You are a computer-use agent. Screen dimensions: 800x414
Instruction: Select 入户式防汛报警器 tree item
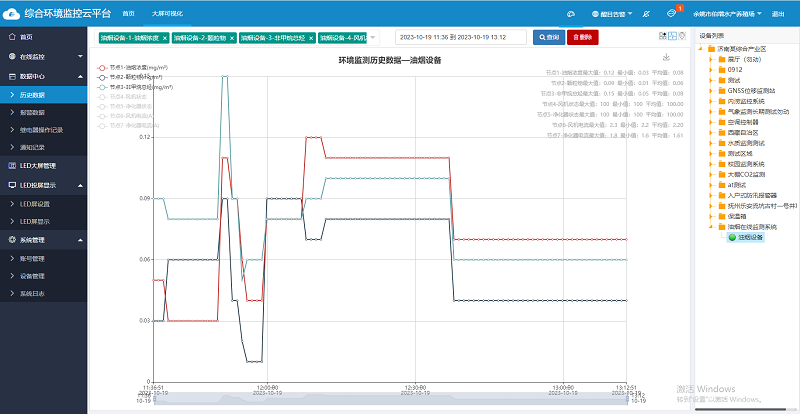click(752, 195)
